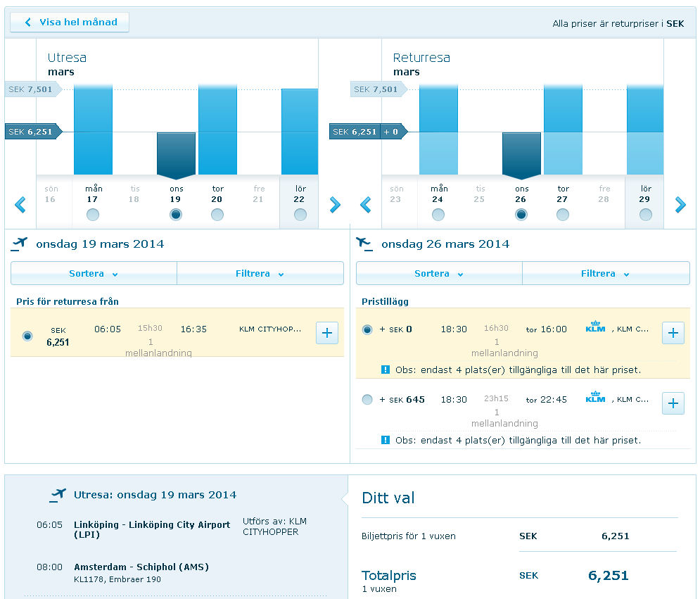
Task: Click the Thursday 20 outbound price bar
Action: coord(217,130)
